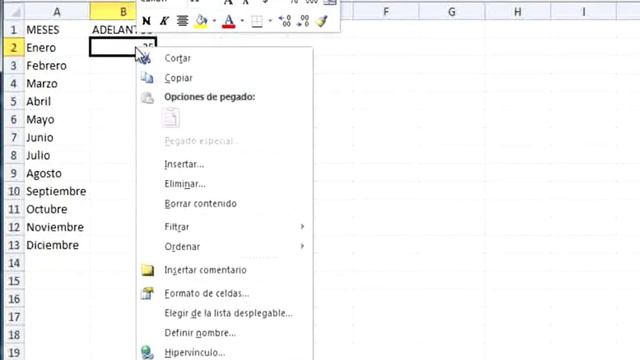Viewport: 640px width, 360px height.
Task: Select the row 1 header
Action: pos(14,30)
